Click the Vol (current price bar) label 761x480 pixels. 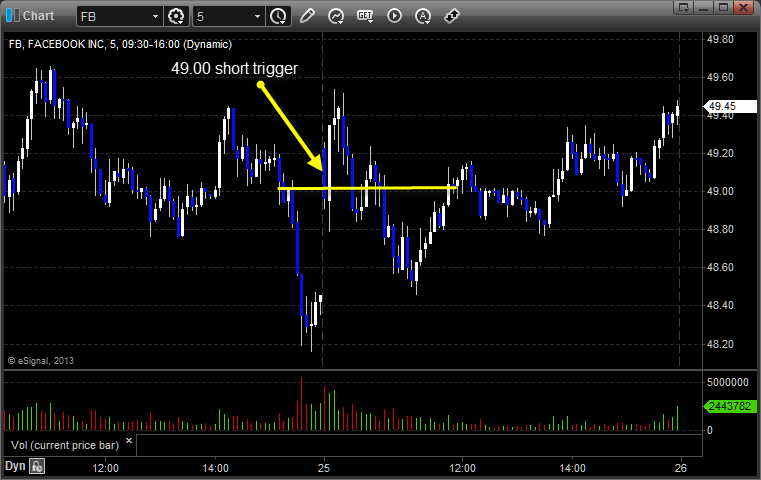tap(65, 445)
